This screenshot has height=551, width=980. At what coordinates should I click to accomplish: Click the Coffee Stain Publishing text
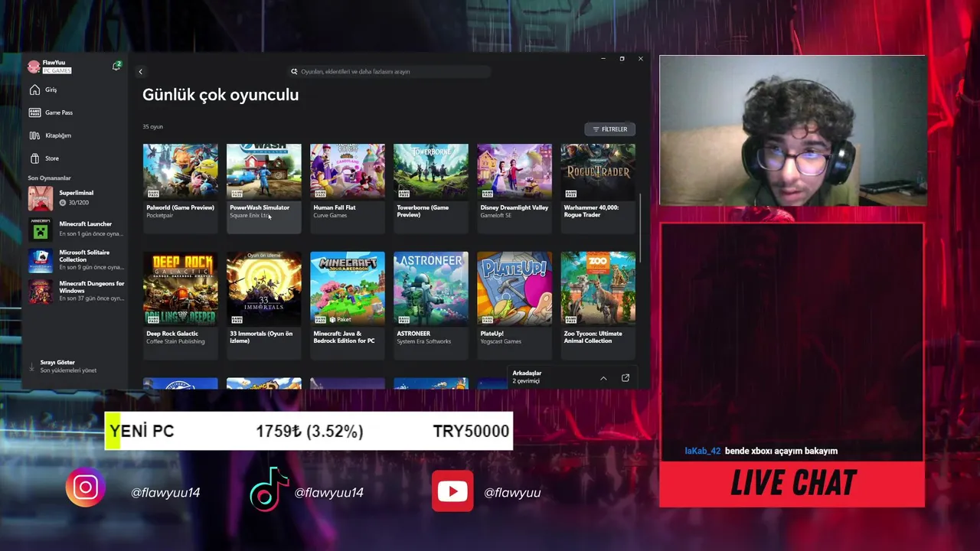[x=175, y=341]
